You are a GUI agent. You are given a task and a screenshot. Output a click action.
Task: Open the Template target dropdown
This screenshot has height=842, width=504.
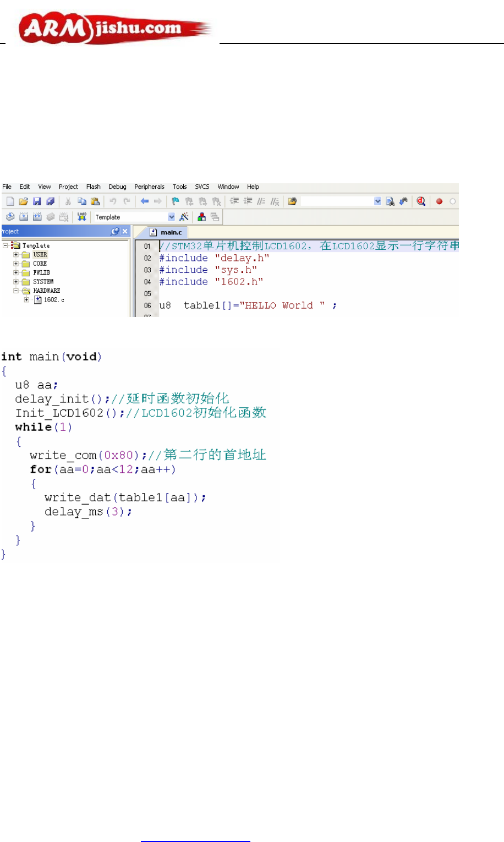coord(171,217)
